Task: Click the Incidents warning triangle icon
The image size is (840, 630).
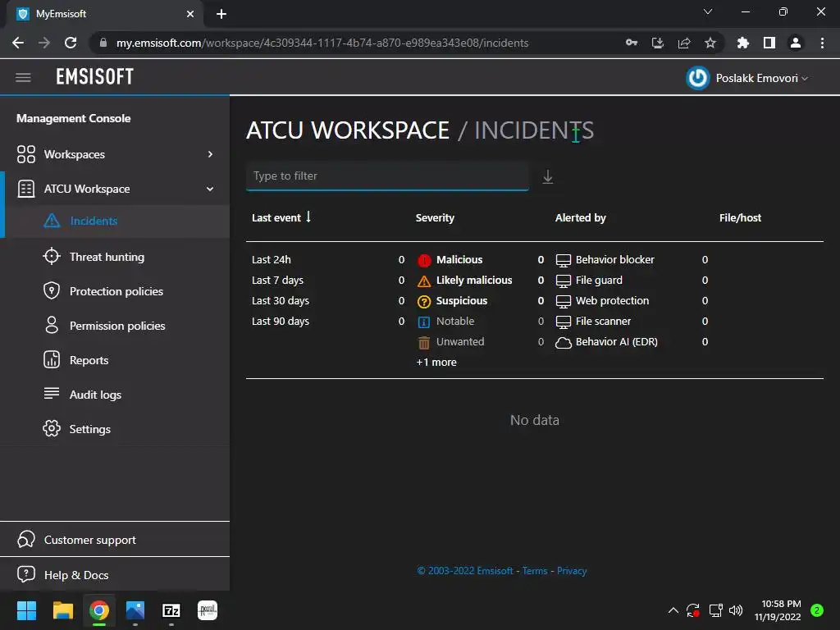Action: 52,221
